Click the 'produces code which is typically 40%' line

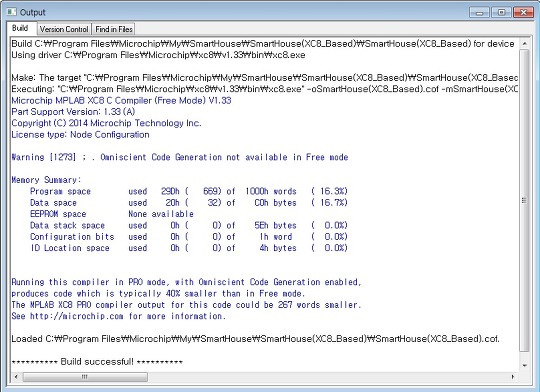(x=158, y=293)
